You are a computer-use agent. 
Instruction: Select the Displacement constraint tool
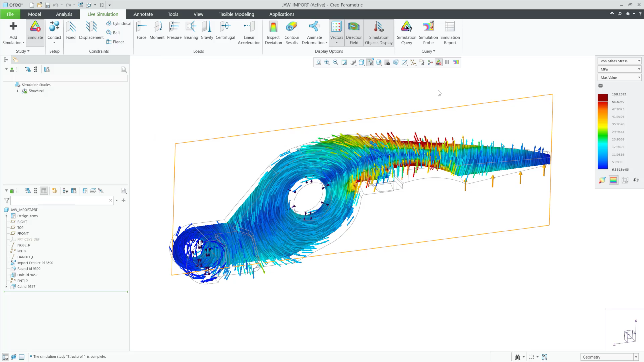pyautogui.click(x=91, y=31)
